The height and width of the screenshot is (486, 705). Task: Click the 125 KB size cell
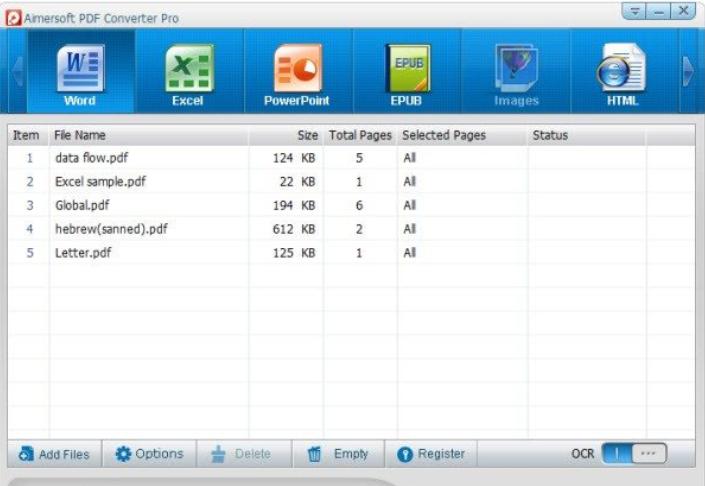tap(294, 253)
